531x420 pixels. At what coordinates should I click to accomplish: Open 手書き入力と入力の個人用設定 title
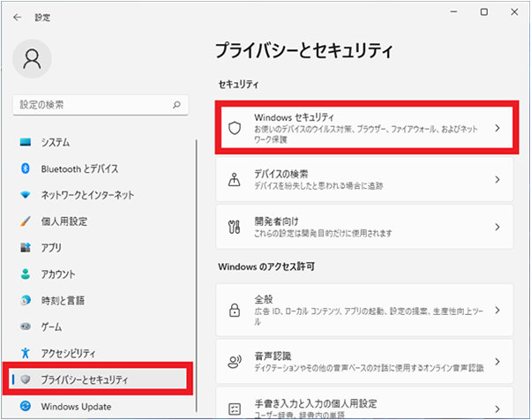[316, 403]
